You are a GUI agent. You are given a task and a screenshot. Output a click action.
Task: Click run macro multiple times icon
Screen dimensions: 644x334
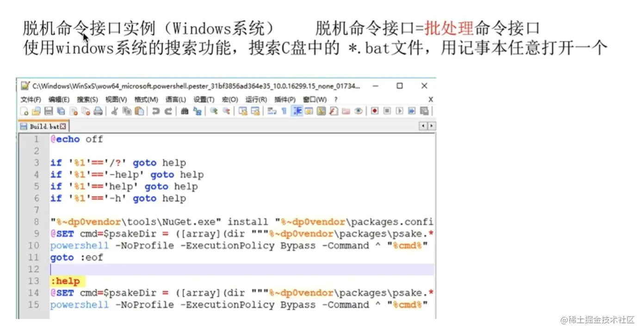412,111
